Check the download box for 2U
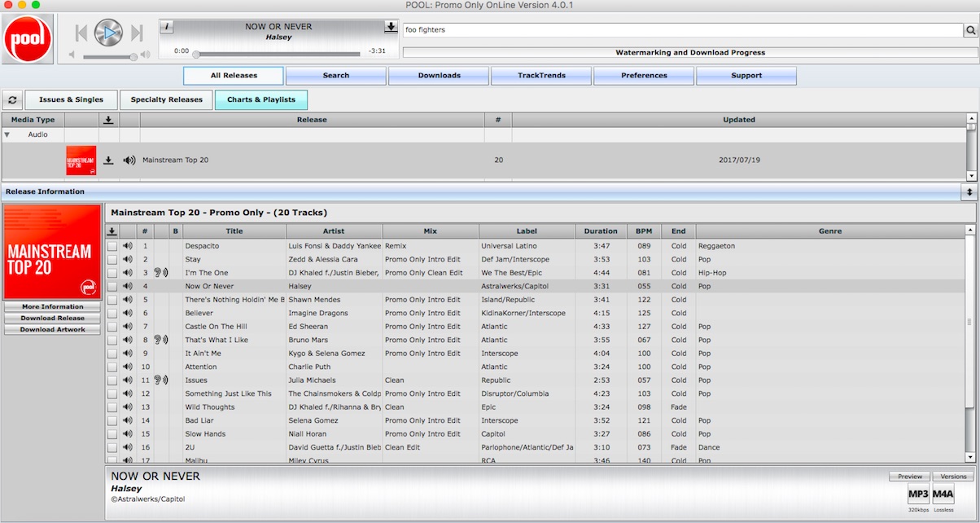Image resolution: width=980 pixels, height=523 pixels. 112,447
